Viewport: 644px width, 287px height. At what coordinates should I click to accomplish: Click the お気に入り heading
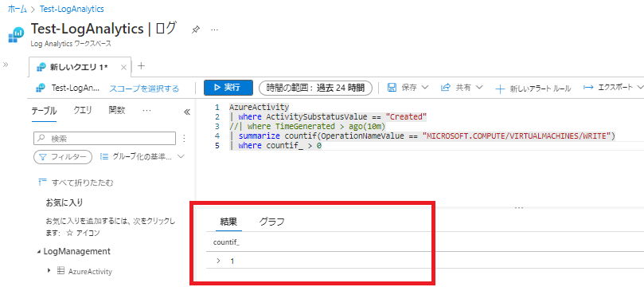[64, 202]
